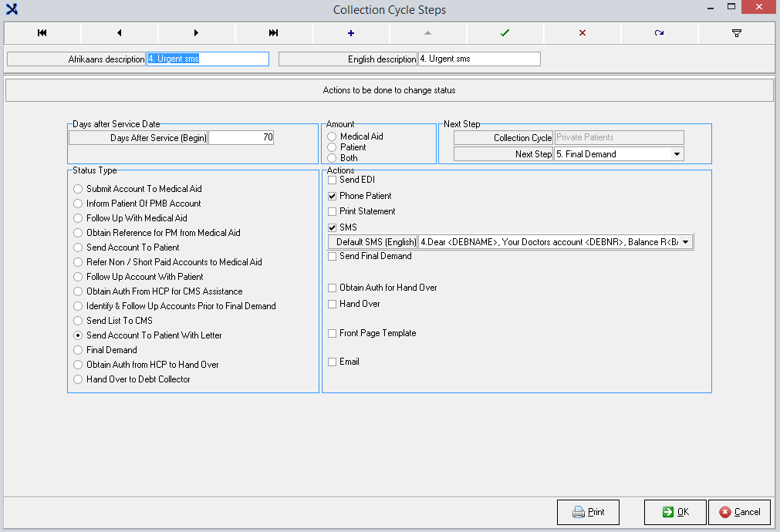Choose Medical Aid amount option
Image resolution: width=780 pixels, height=532 pixels.
click(x=333, y=136)
